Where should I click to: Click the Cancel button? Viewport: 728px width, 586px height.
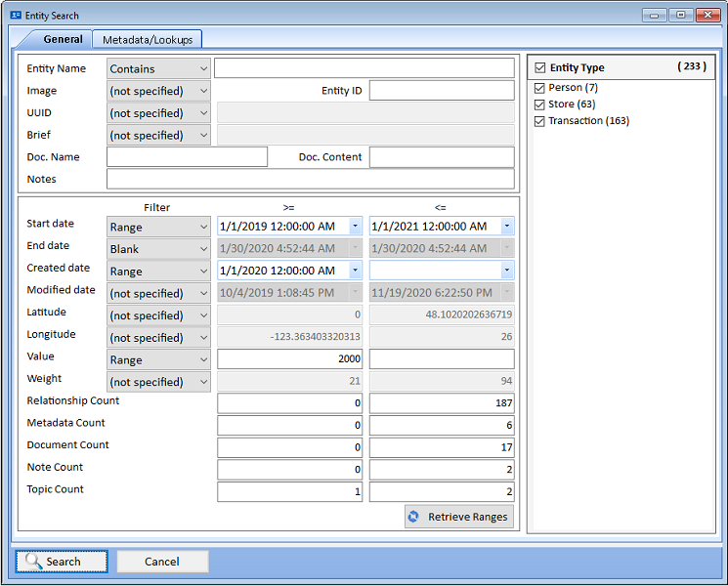point(162,562)
